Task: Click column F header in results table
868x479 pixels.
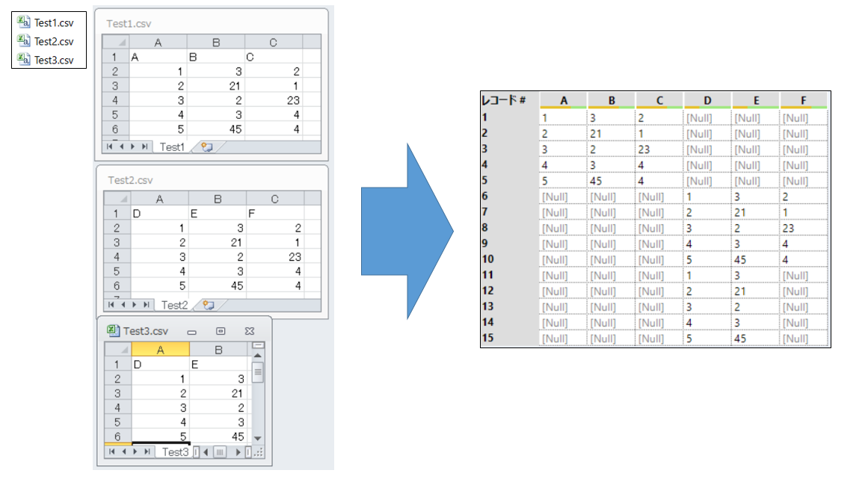Action: [x=804, y=100]
